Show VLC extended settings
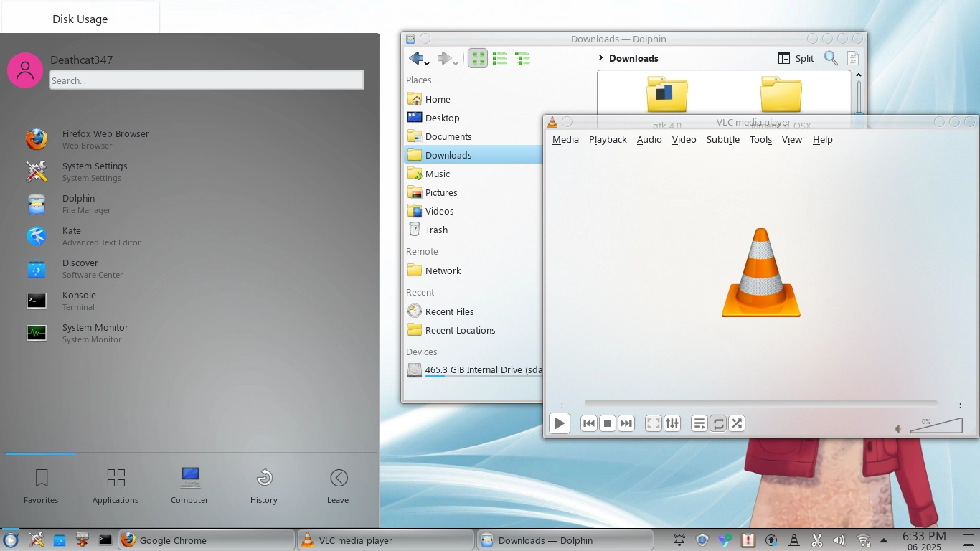The image size is (980, 551). [x=672, y=423]
